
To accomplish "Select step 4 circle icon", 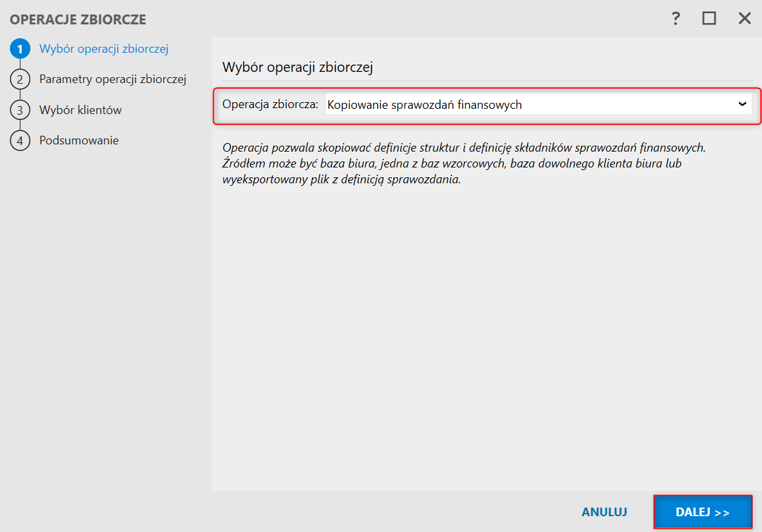I will 20,141.
